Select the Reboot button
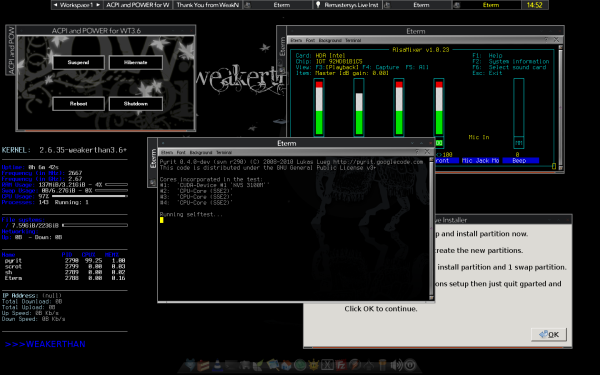600x375 pixels. pos(78,104)
